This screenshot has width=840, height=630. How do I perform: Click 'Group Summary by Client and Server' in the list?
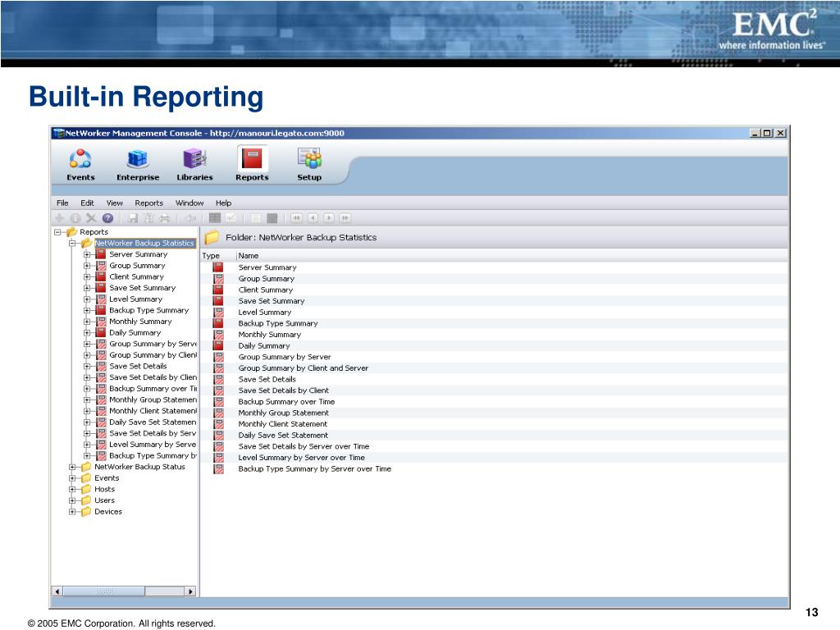304,368
